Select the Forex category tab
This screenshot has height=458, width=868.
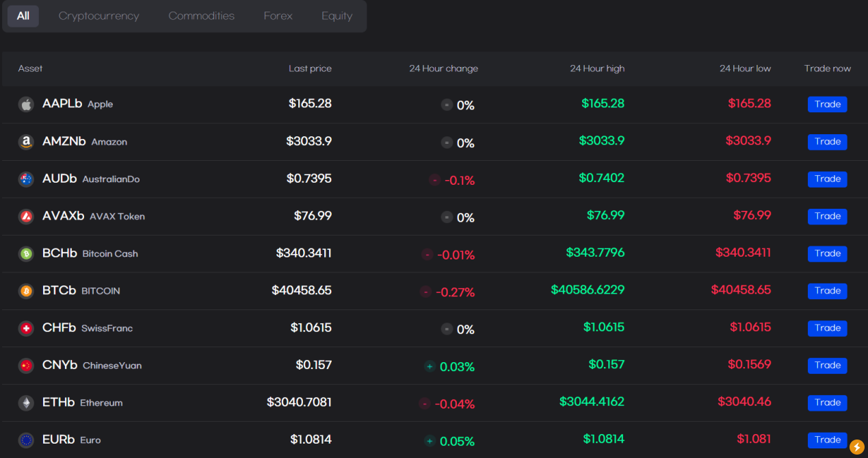pos(278,16)
